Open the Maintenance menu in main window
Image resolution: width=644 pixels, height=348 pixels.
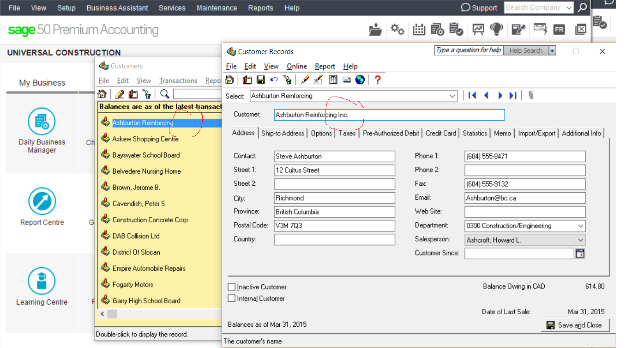pyautogui.click(x=217, y=8)
